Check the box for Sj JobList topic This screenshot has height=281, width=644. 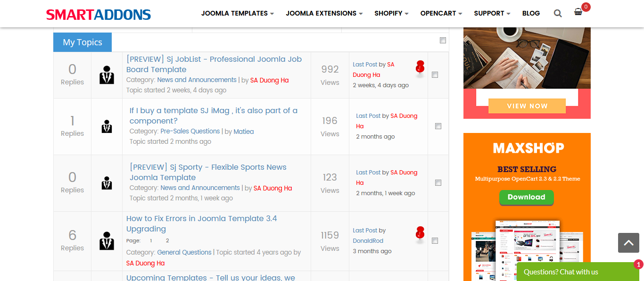435,74
